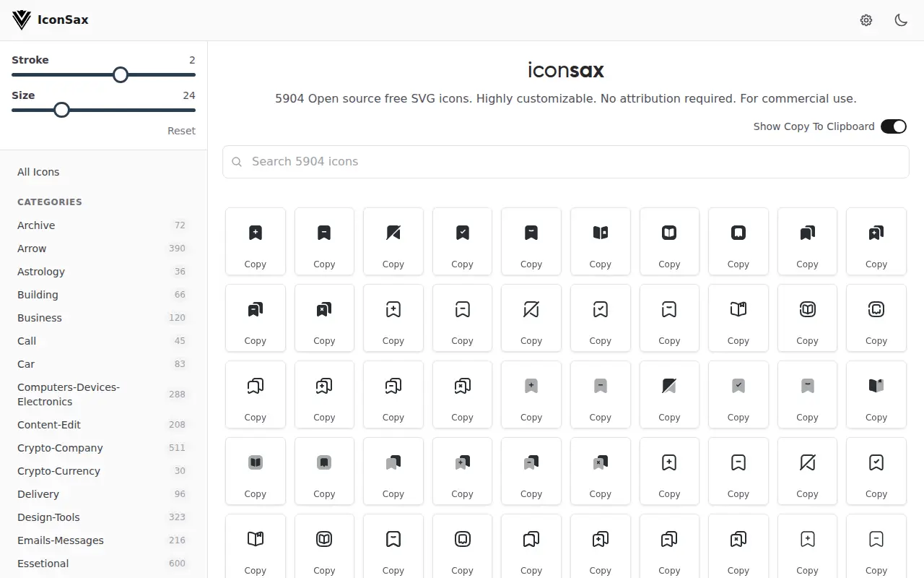Choose the solid black bookmark-checkmark icon
924x578 pixels.
tap(463, 233)
